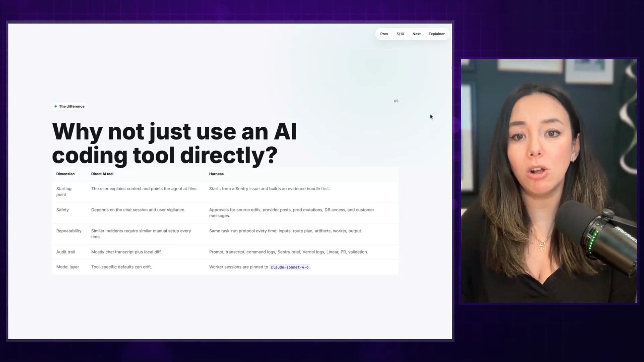Open the Explainer view button
Screen dimensions: 644x362
[x=436, y=34]
